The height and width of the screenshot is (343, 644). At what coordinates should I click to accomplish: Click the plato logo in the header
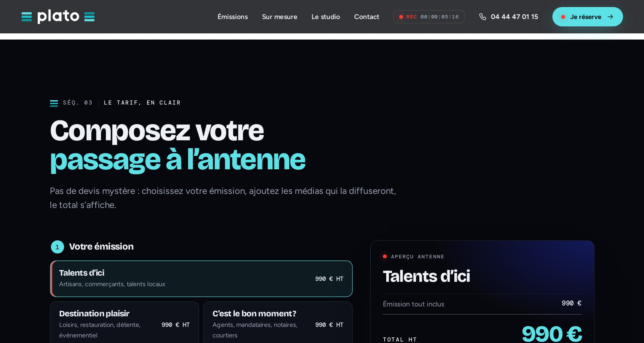point(58,17)
